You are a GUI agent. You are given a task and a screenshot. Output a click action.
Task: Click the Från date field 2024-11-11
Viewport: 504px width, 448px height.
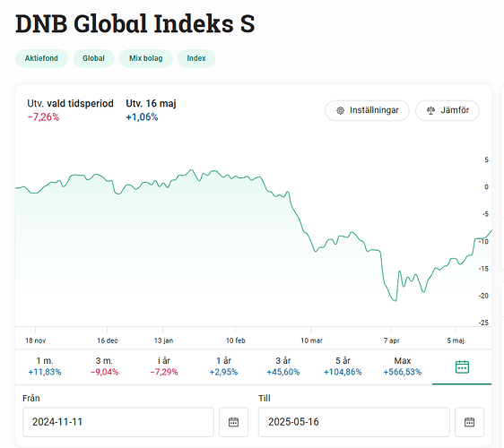coord(118,422)
